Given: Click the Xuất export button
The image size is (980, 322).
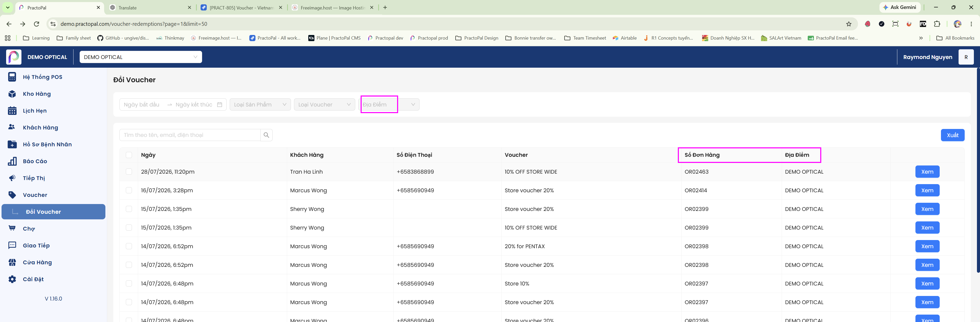Looking at the screenshot, I should 953,135.
